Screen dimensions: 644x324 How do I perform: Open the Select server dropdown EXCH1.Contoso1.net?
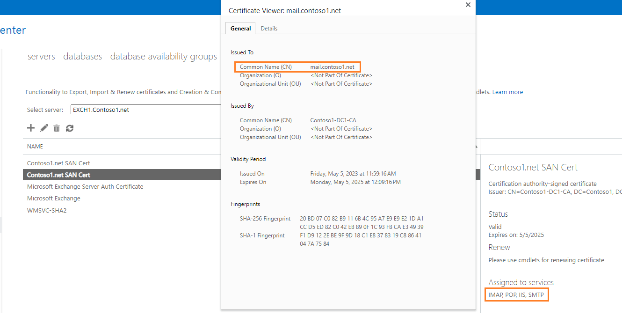coord(146,110)
